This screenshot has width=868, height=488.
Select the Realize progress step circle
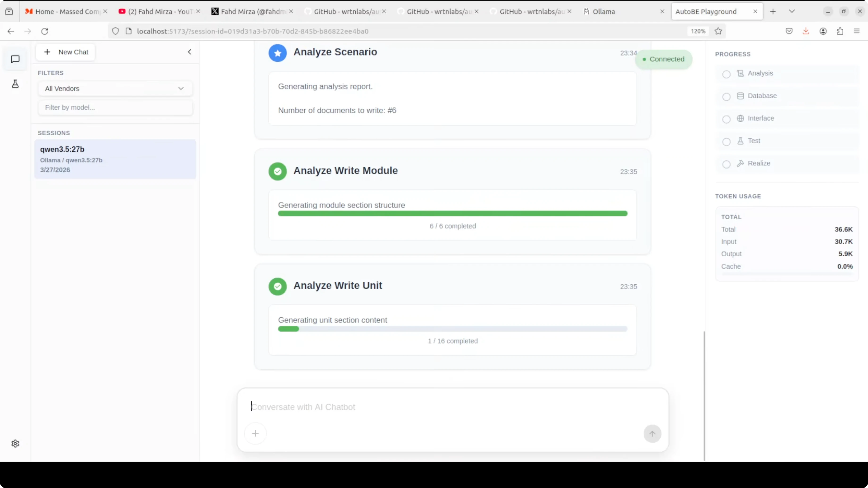(726, 164)
